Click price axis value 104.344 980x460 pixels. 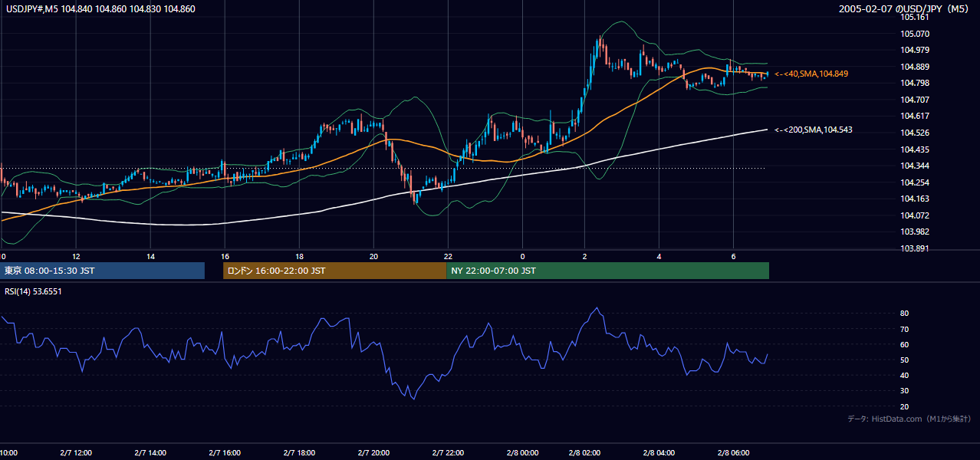pyautogui.click(x=915, y=166)
